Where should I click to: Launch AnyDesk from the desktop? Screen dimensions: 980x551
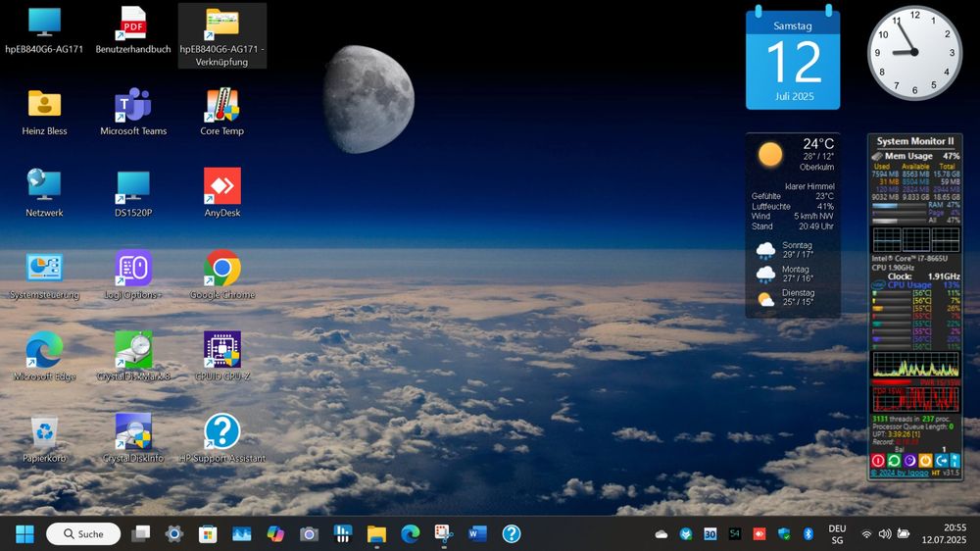222,186
